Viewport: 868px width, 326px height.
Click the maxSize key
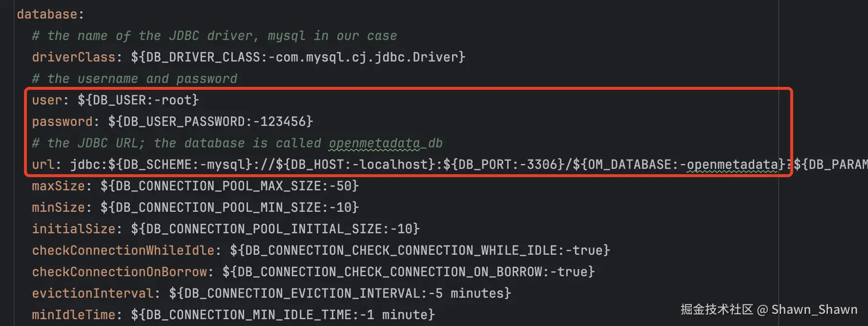(x=59, y=186)
